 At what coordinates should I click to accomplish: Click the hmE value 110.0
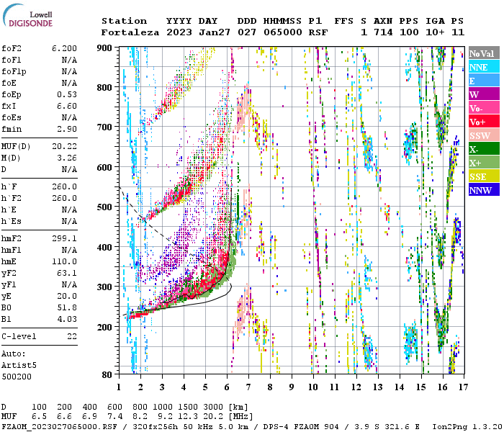[x=64, y=261]
